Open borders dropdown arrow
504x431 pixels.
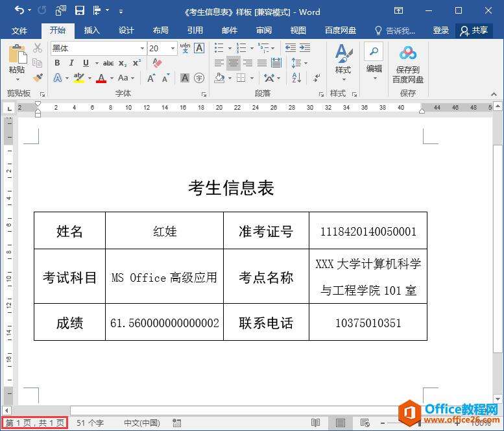252,78
